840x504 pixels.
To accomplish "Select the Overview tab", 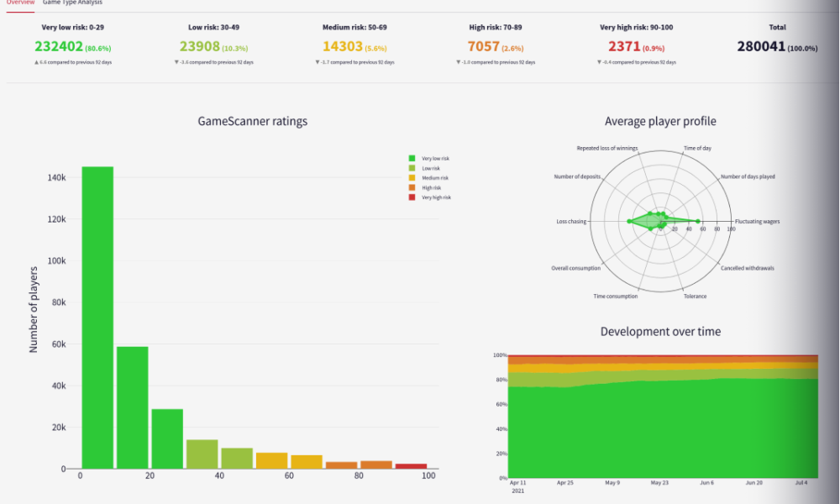I will tap(20, 3).
